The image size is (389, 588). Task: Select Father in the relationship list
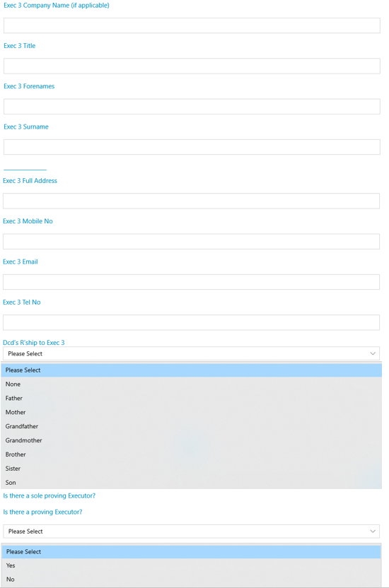point(191,399)
